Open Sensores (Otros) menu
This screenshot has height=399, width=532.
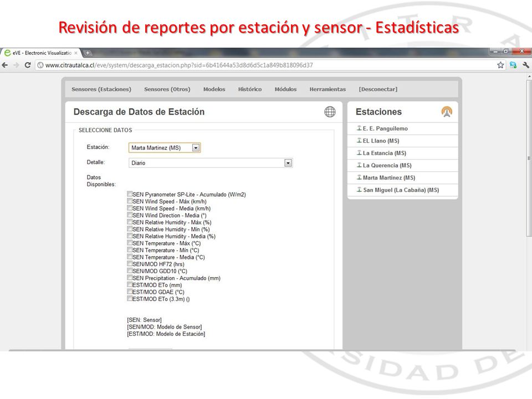point(167,89)
